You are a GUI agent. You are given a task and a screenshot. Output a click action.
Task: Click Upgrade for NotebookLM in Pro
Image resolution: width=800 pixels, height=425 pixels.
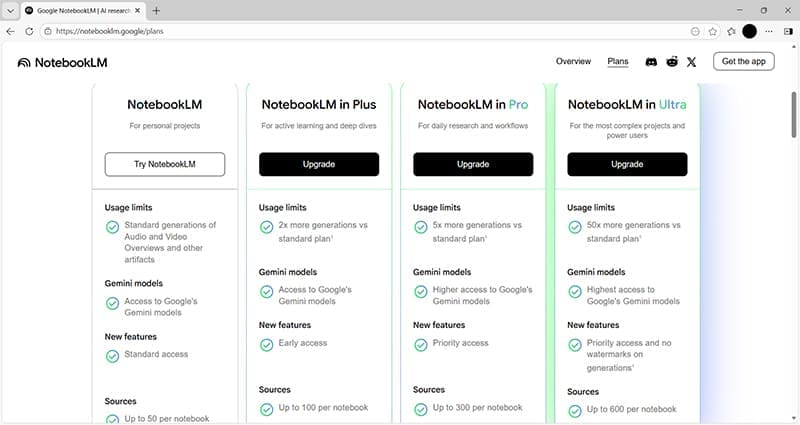pos(473,164)
